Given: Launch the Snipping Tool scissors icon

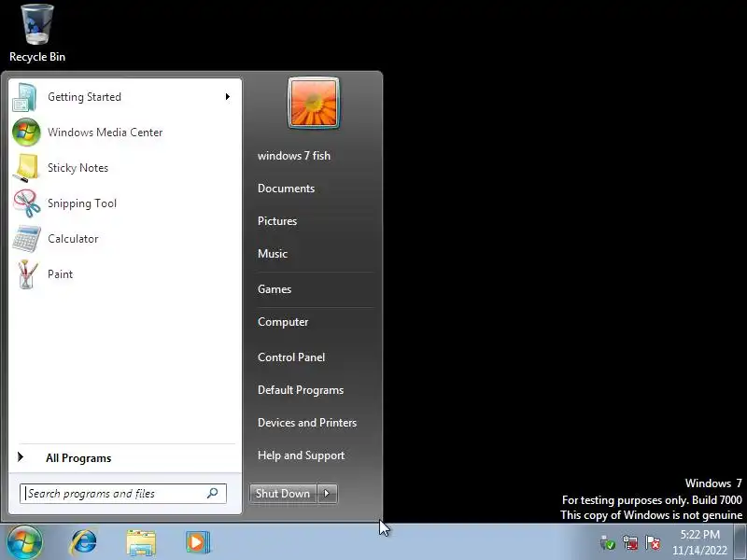Looking at the screenshot, I should (x=27, y=203).
